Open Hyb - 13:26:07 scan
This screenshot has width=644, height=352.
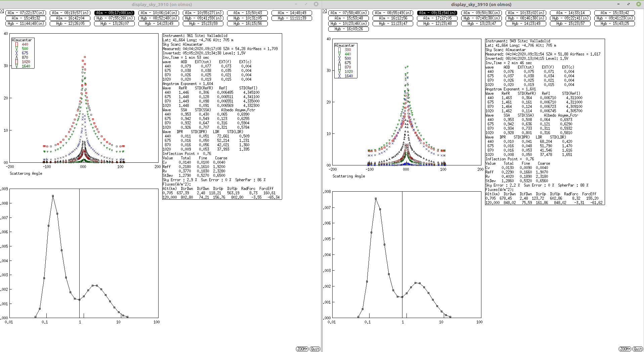[x=115, y=24]
